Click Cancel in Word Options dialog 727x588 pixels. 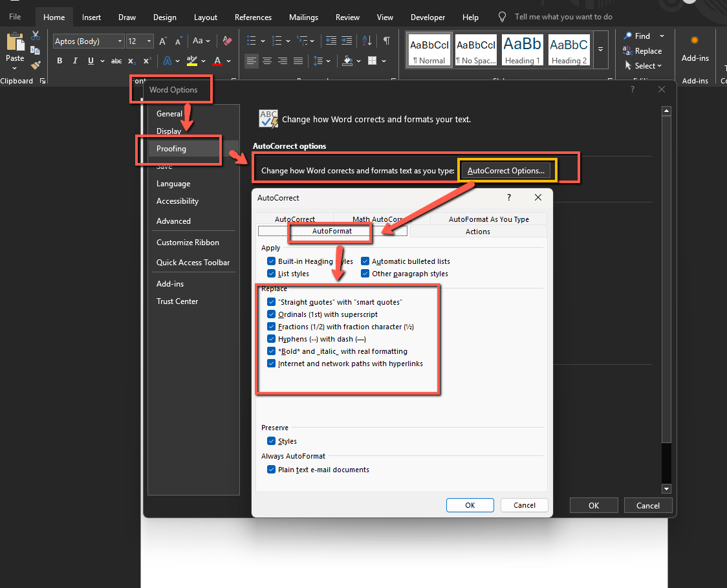[x=647, y=505]
